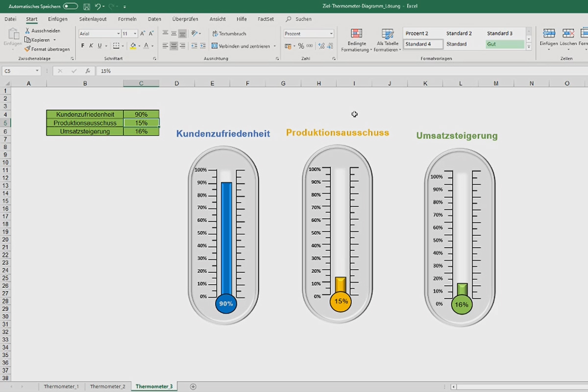Apply the font color A icon

point(146,46)
